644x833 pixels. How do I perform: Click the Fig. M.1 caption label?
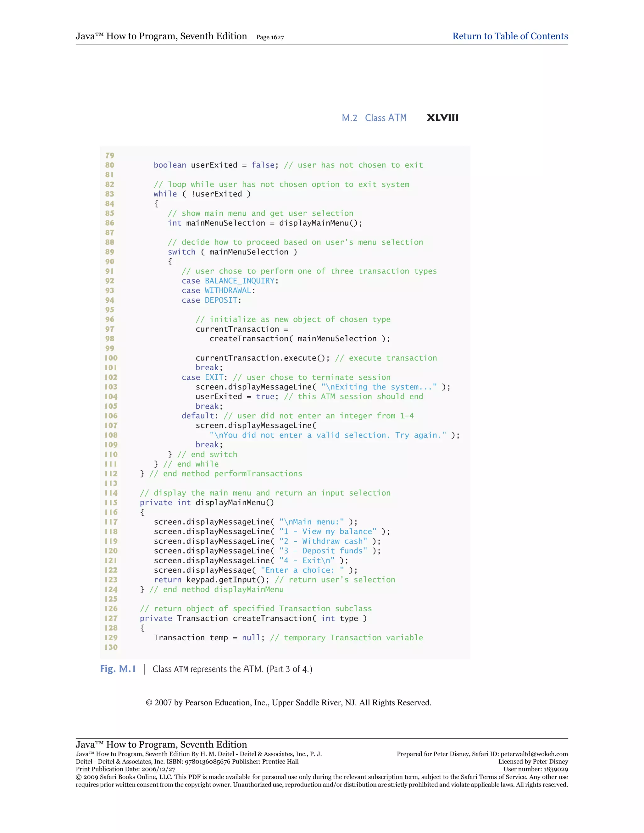tap(118, 669)
